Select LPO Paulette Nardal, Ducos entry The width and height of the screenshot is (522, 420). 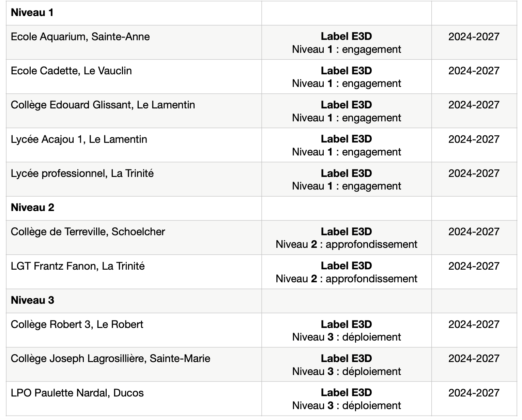134,399
